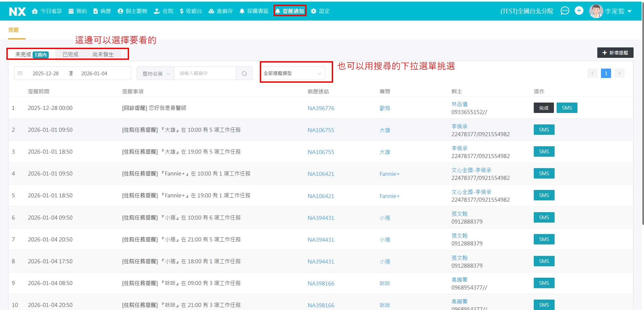Viewport: 644px width, 310px height.
Task: Go to previous page arrow
Action: pos(592,73)
